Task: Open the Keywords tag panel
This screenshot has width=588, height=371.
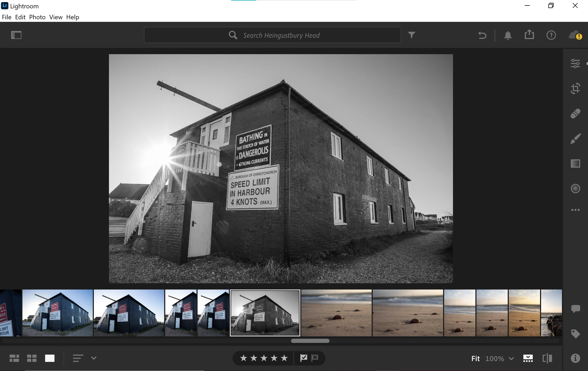Action: pyautogui.click(x=575, y=334)
